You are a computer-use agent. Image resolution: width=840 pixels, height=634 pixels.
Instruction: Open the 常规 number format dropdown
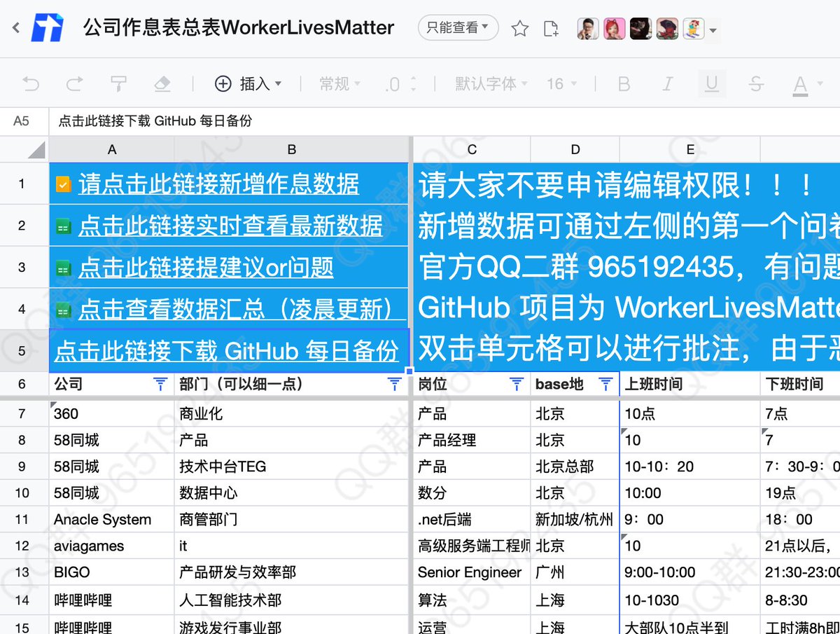click(x=340, y=84)
